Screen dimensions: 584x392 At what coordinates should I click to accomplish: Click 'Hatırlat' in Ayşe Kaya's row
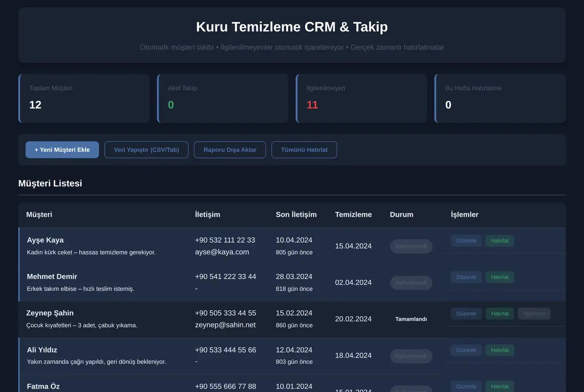[x=500, y=240]
